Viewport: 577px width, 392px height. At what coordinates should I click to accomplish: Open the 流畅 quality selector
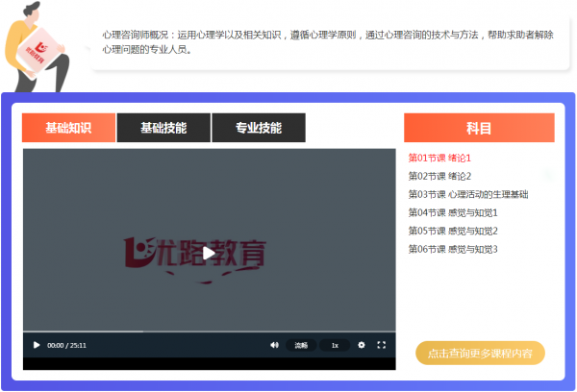pos(301,345)
